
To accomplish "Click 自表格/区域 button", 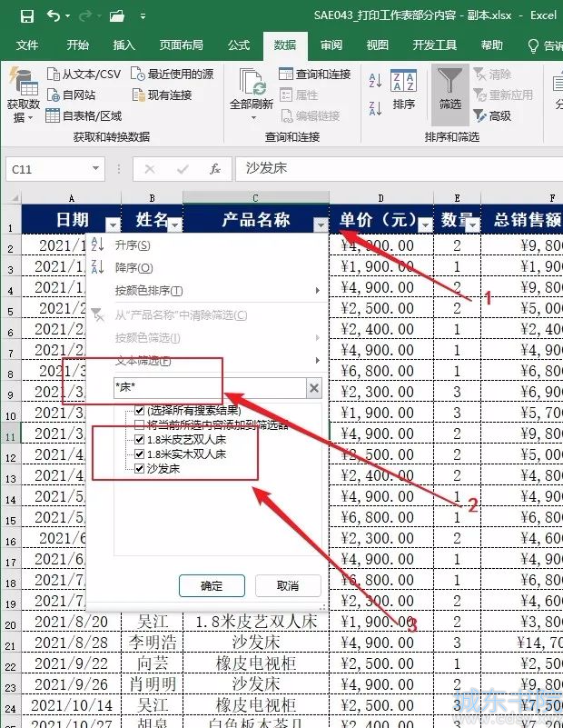I will (x=84, y=115).
